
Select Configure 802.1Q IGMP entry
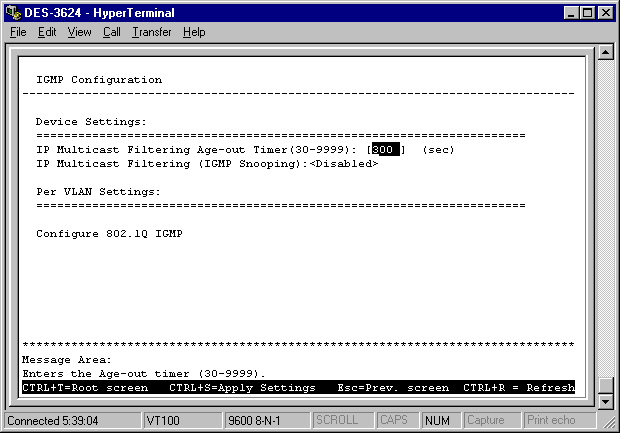click(x=109, y=233)
